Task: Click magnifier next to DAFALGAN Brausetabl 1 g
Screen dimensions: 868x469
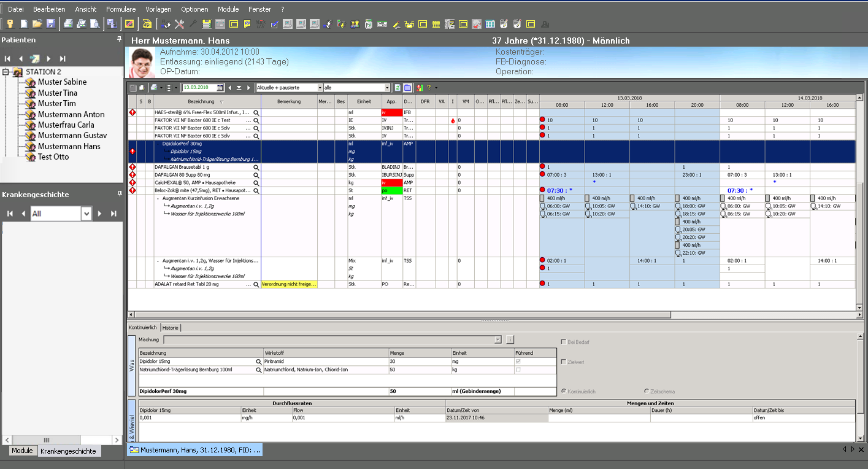Action: coord(256,167)
